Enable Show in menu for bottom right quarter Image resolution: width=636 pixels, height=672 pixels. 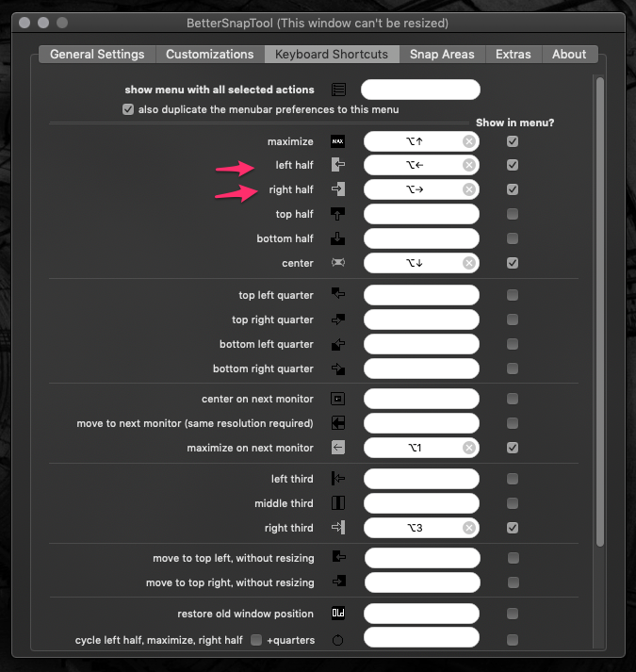513,369
